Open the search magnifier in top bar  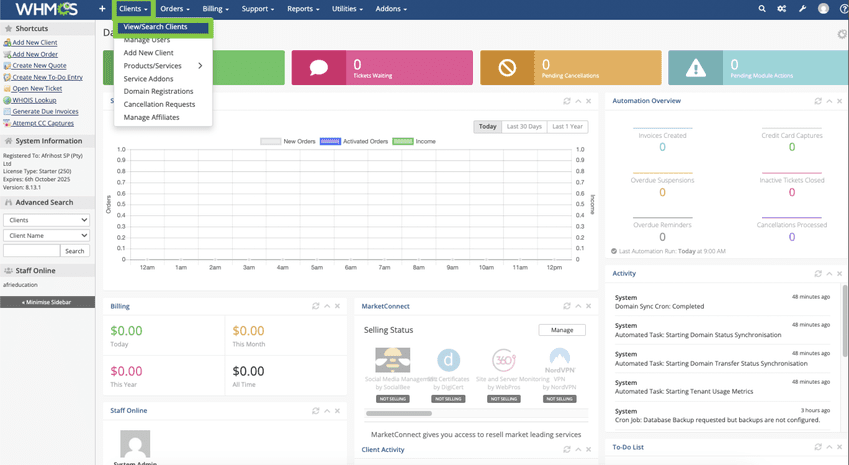[762, 9]
